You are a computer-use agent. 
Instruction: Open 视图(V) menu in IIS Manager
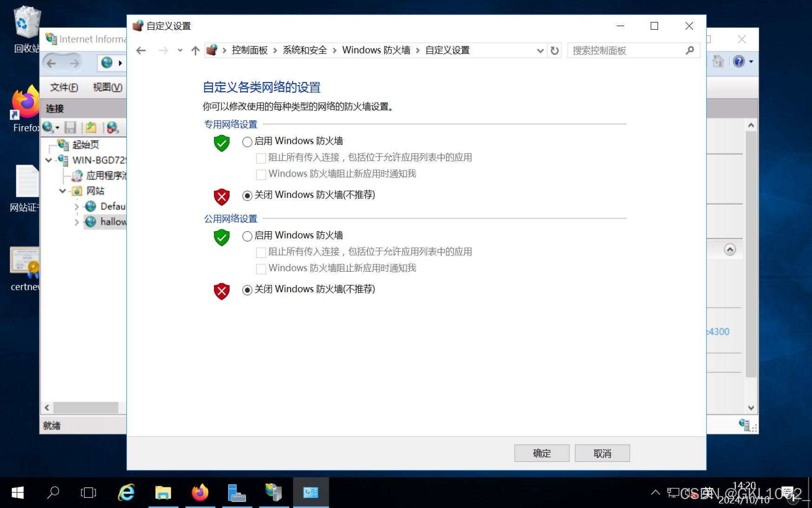pos(107,87)
